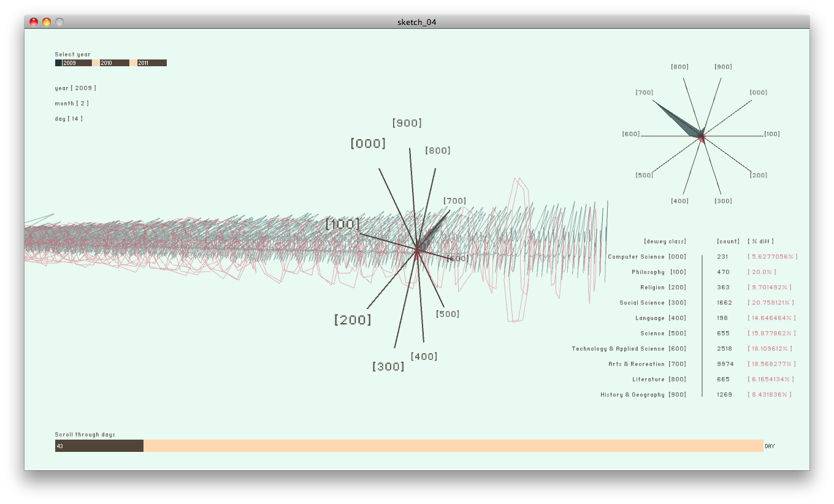This screenshot has height=504, width=834.
Task: Click the [300] label on the central radar
Action: tap(388, 367)
